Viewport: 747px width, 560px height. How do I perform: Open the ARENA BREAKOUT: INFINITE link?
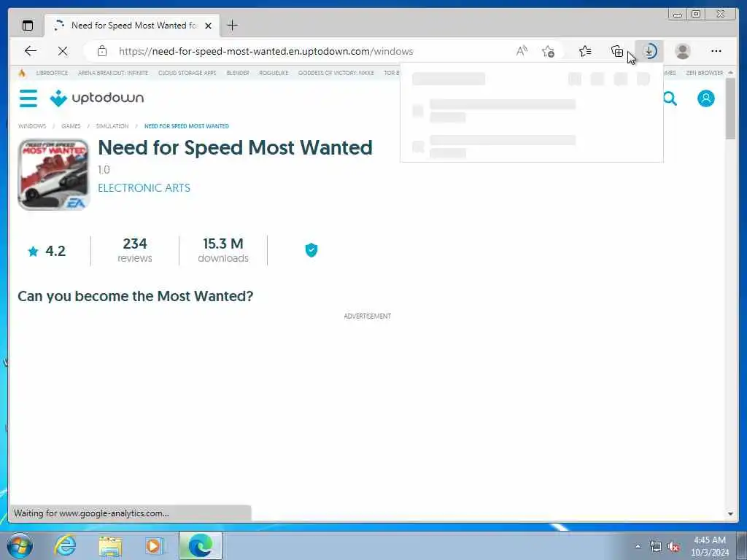(113, 73)
